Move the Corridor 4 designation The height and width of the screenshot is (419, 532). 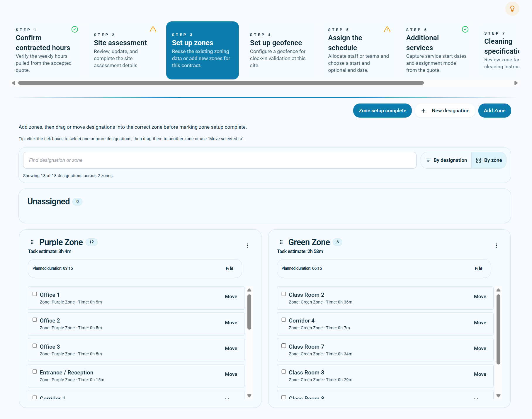click(480, 323)
